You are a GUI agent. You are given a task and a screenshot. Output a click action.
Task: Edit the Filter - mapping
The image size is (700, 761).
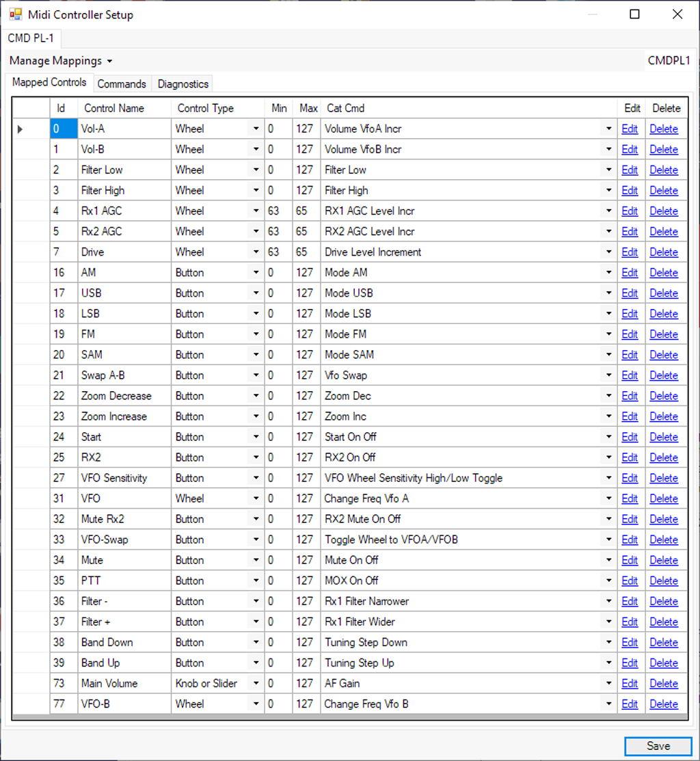[630, 601]
